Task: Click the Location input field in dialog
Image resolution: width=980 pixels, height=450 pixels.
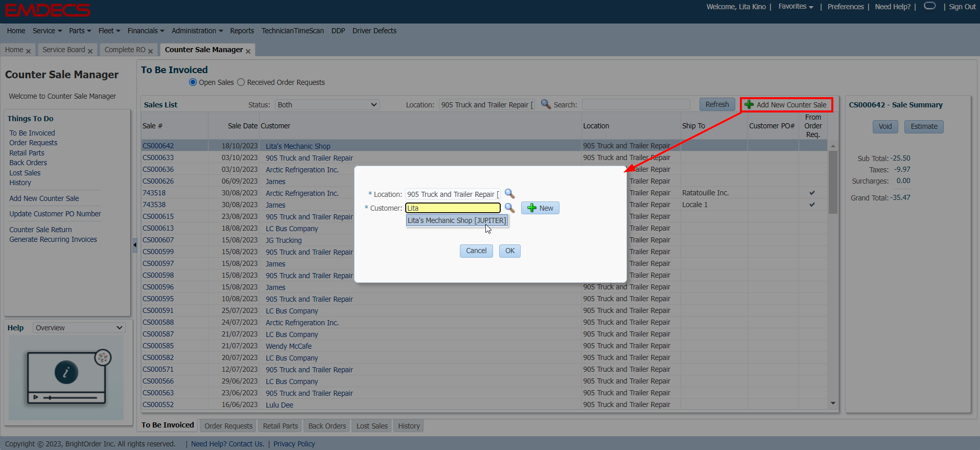Action: [x=453, y=194]
